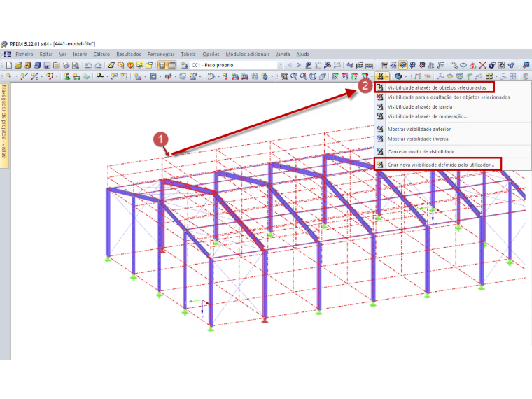Viewport: 532px width, 399px height.
Task: Choose Visibilidade através de numeração
Action: tap(427, 116)
